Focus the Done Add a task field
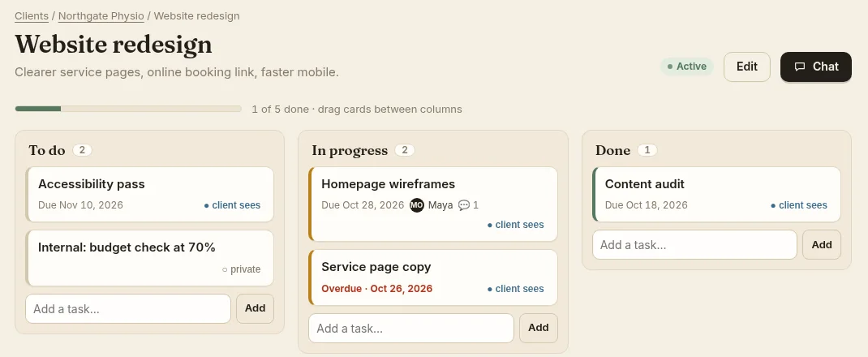Viewport: 868px width, 357px height. coord(694,245)
